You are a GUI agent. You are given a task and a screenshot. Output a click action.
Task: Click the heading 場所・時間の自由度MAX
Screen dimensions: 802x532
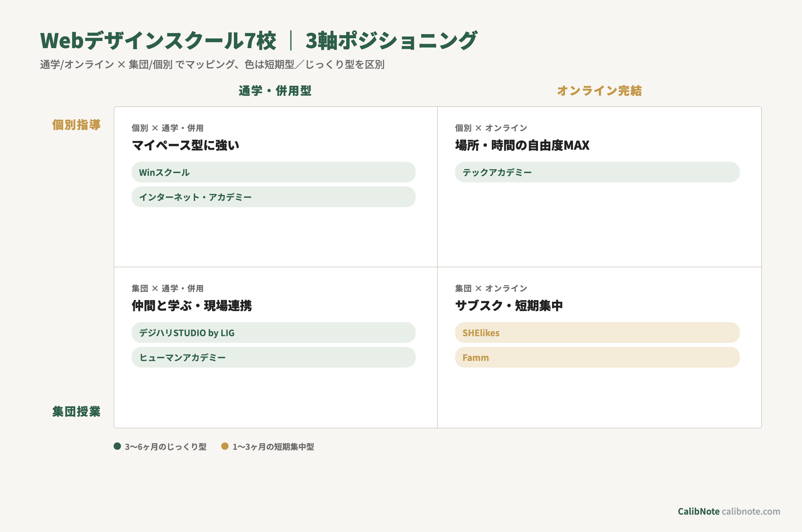click(522, 145)
